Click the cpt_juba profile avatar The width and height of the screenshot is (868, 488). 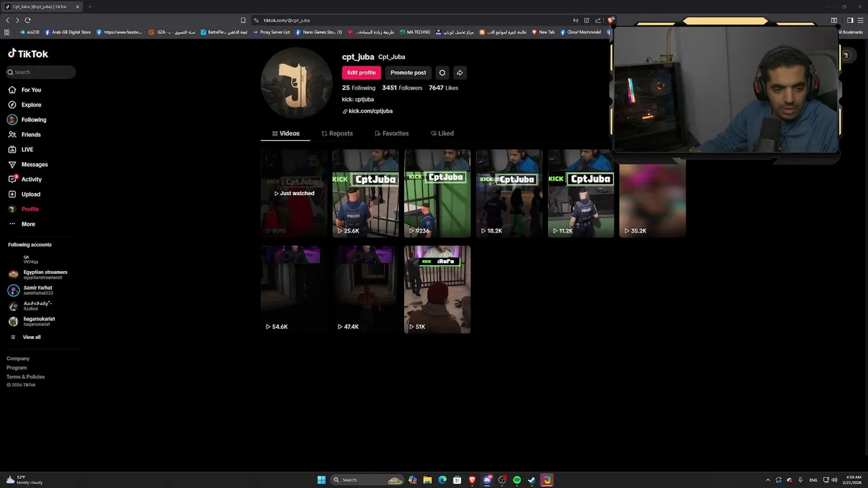tap(296, 83)
